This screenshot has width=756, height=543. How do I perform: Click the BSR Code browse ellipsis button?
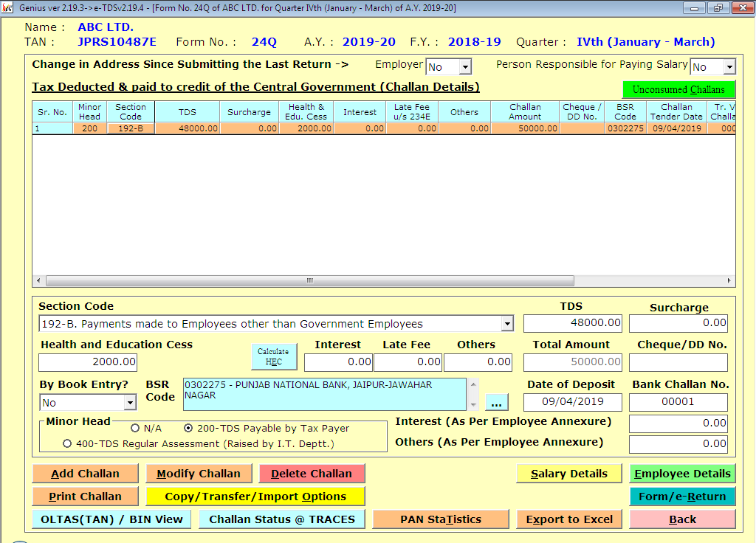497,403
